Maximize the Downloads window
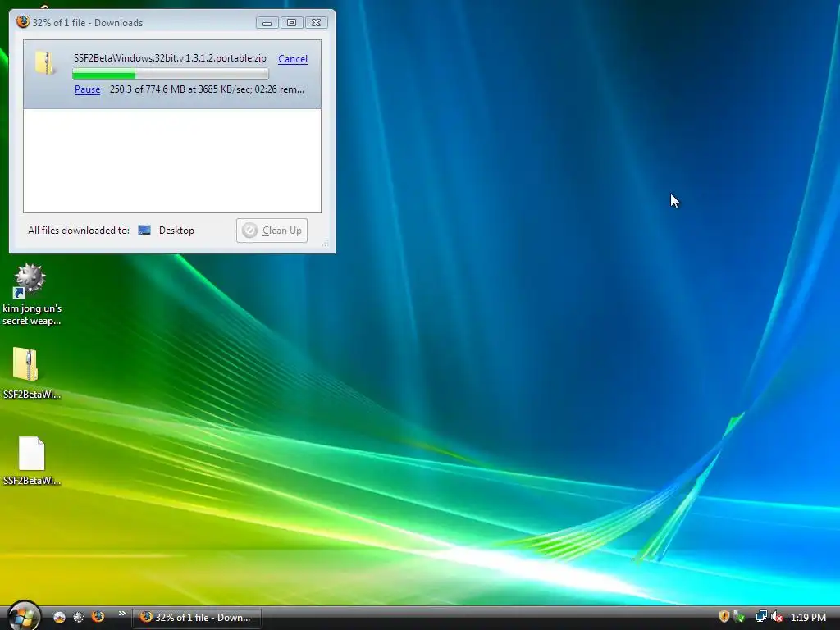Screen dimensions: 840x630 (291, 22)
